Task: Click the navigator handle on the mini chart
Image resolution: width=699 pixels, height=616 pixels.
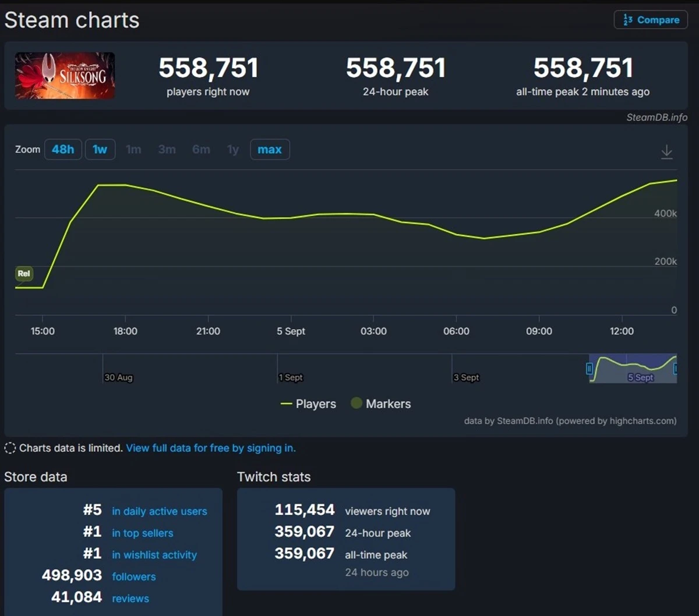Action: 589,367
